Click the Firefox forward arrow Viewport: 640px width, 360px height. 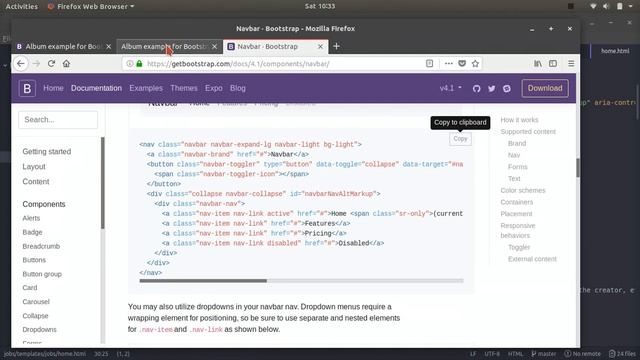point(36,64)
